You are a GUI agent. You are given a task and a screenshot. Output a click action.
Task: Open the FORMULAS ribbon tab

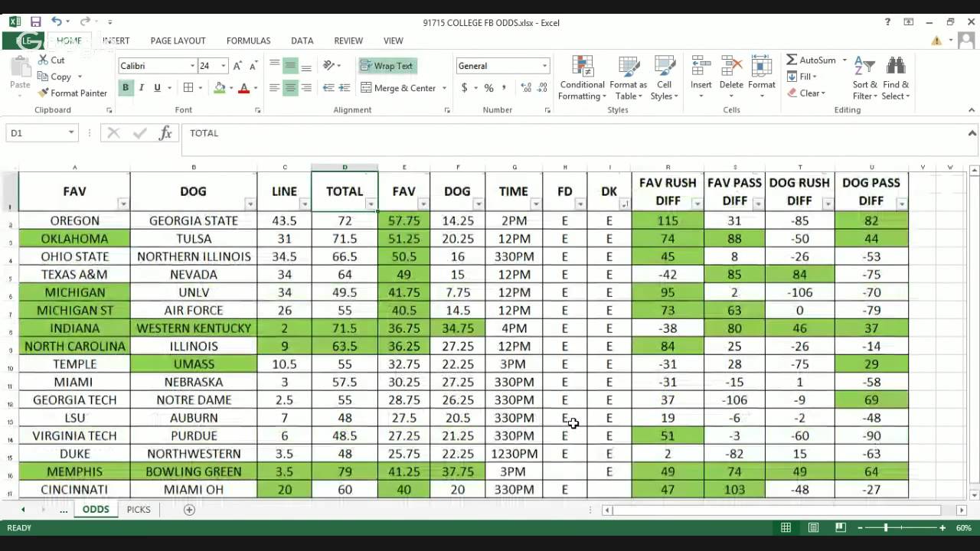248,41
